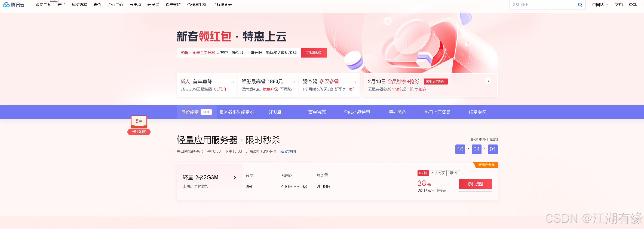Click the 5元 red envelope coupon icon

point(139,122)
